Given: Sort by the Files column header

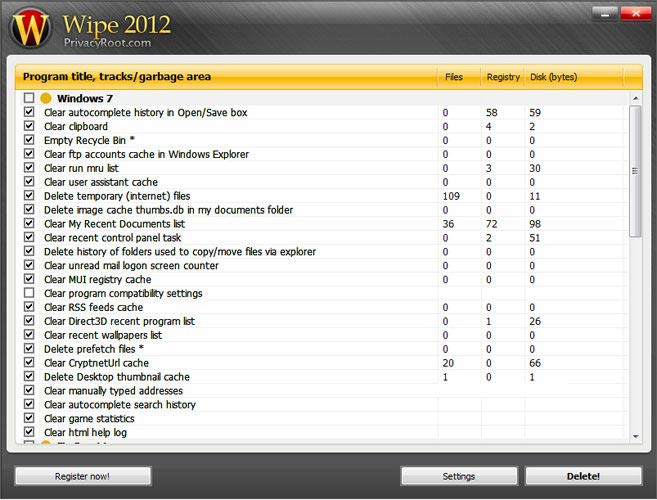Looking at the screenshot, I should [459, 77].
